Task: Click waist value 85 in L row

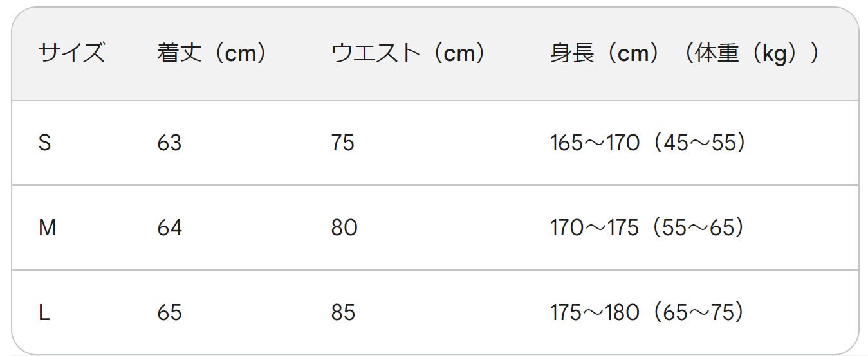Action: [343, 312]
